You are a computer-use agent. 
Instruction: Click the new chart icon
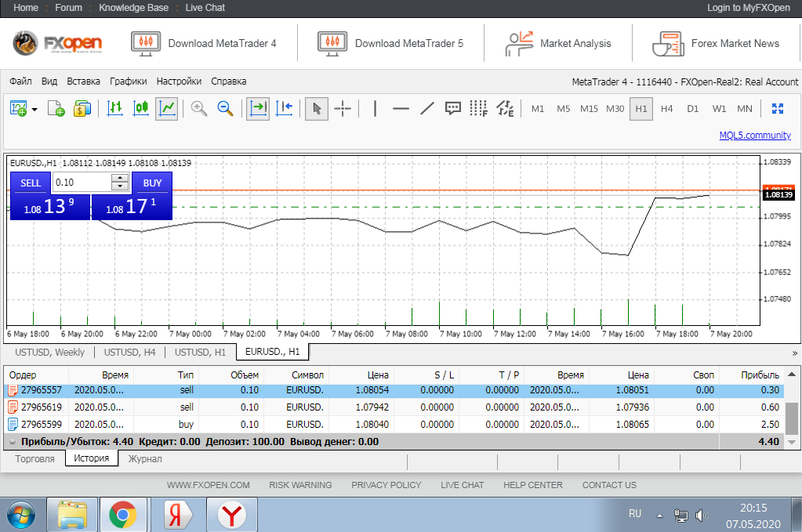click(18, 108)
